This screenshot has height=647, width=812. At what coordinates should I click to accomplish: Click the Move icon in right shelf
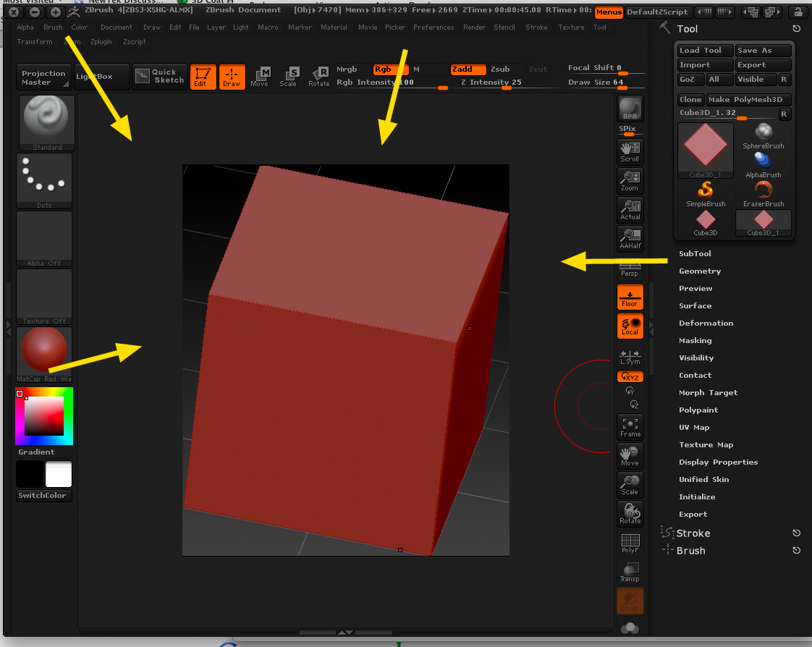(630, 456)
